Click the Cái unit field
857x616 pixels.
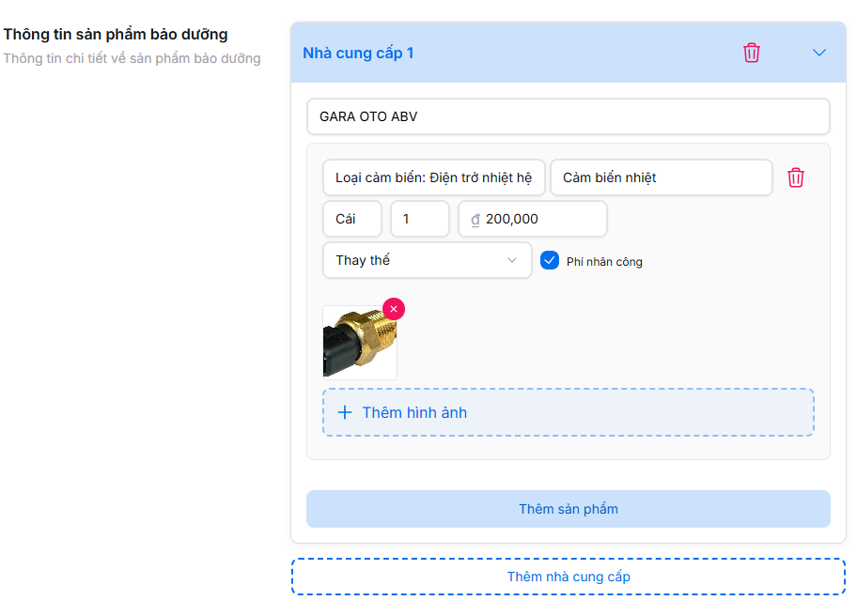pyautogui.click(x=352, y=219)
